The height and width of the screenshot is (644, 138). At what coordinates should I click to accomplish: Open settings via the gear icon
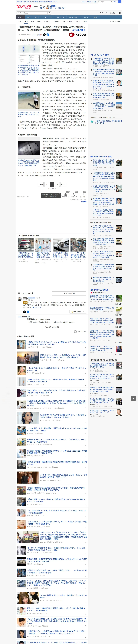coord(120,13)
